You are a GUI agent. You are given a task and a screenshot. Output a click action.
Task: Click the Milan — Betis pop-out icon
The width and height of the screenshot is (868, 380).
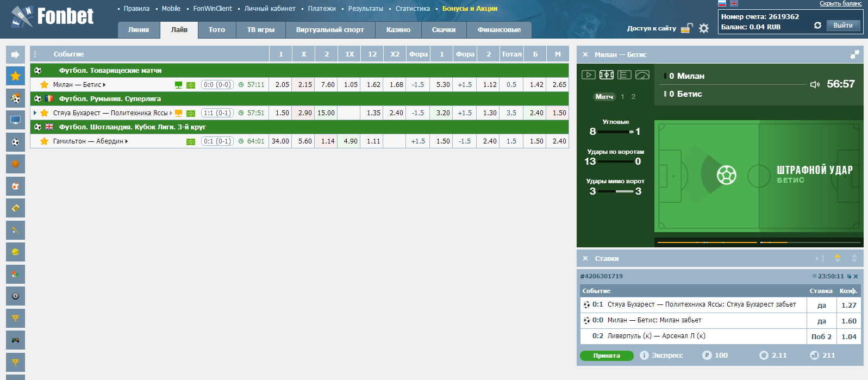click(x=854, y=54)
